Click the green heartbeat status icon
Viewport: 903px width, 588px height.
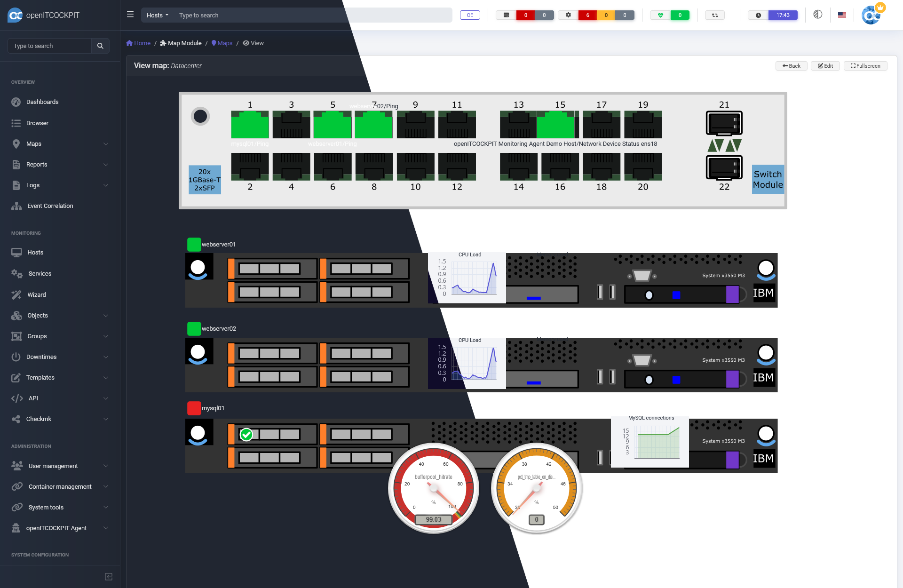click(x=660, y=15)
